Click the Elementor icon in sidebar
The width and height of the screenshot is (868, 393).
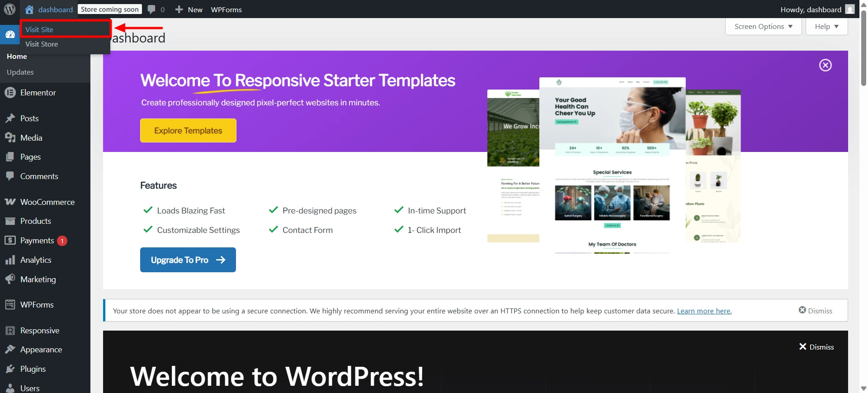click(x=10, y=92)
